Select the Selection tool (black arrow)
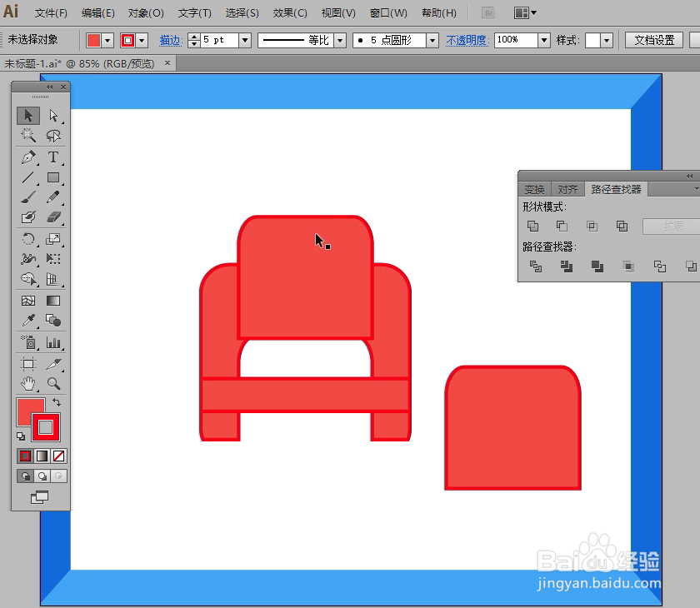 (x=28, y=116)
